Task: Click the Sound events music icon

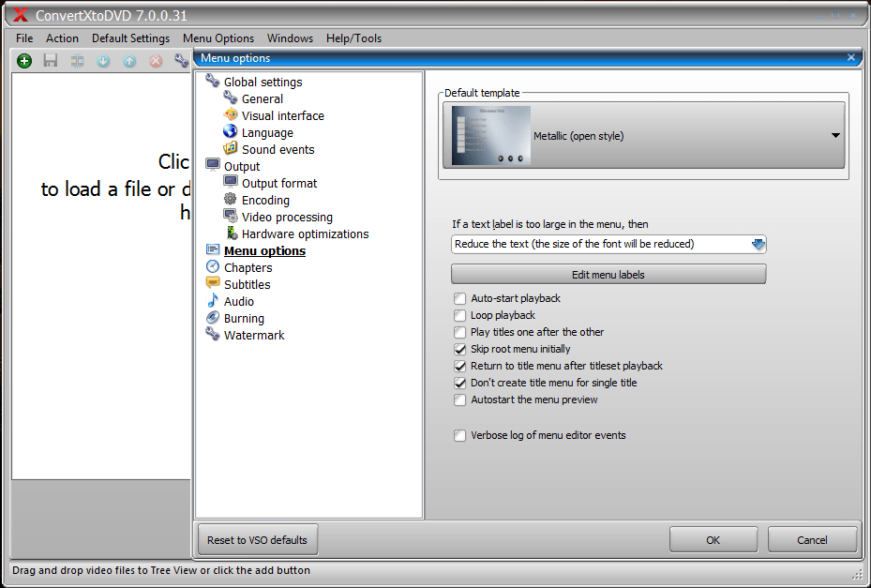Action: click(x=230, y=148)
